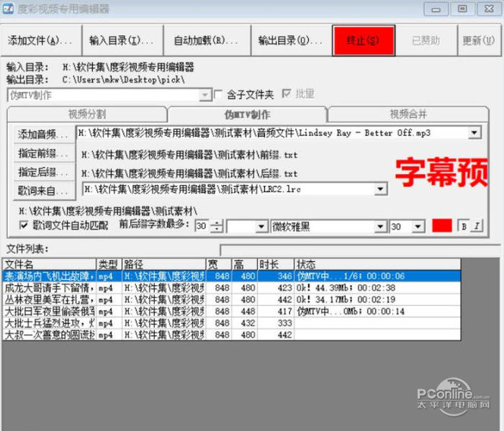The height and width of the screenshot is (431, 504).
Task: Toggle bold B font style
Action: tap(464, 226)
